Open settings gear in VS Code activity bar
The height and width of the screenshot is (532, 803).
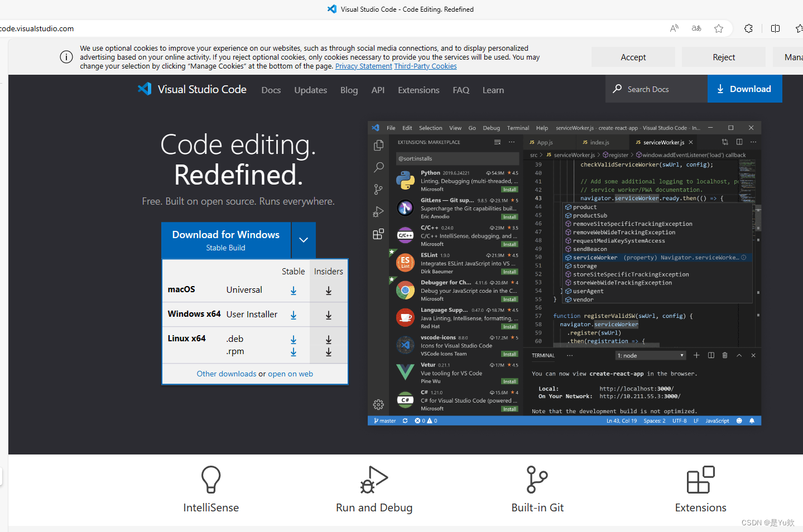[378, 404]
